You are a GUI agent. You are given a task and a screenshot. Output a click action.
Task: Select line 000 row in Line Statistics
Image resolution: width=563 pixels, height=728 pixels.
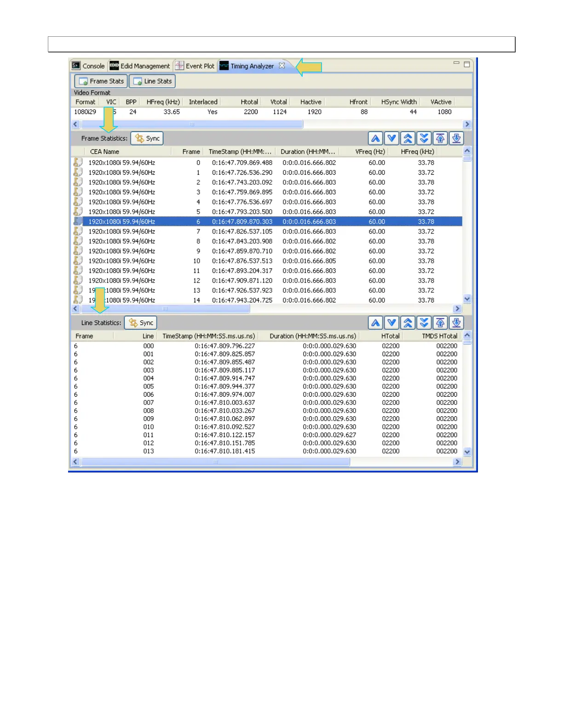(267, 346)
